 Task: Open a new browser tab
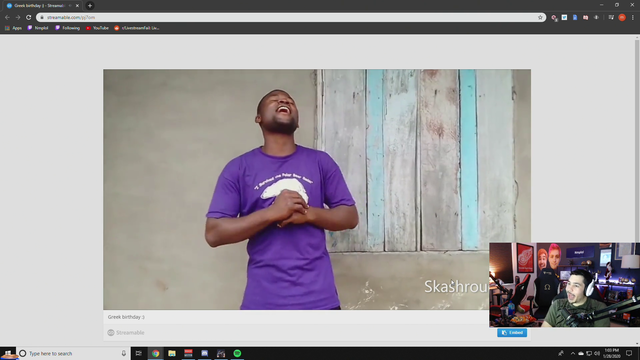90,6
